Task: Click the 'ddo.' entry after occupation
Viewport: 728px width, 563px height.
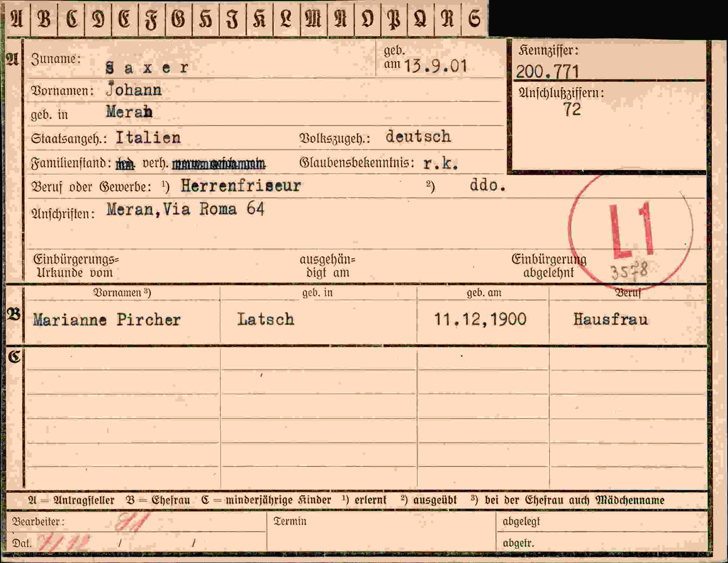Action: [488, 185]
